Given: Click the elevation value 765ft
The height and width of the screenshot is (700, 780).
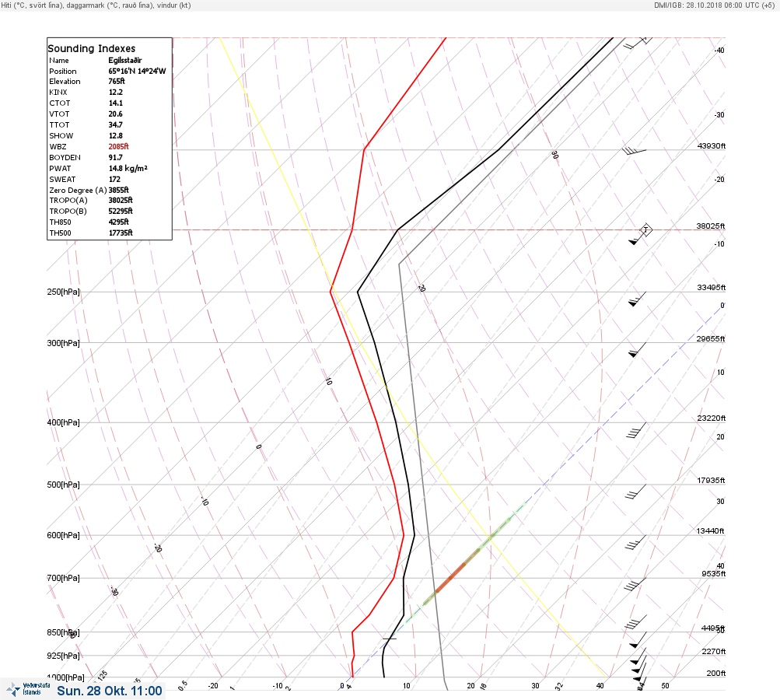Looking at the screenshot, I should (117, 81).
